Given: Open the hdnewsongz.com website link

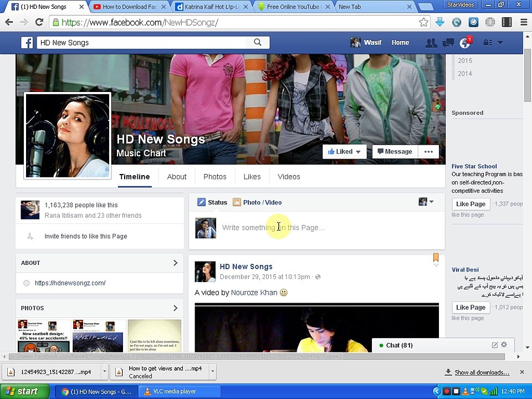Looking at the screenshot, I should click(x=70, y=283).
